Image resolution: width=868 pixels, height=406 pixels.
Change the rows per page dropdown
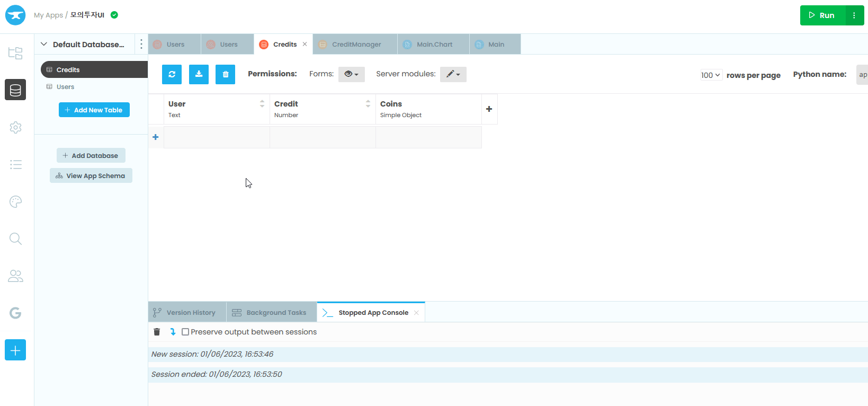pos(711,75)
